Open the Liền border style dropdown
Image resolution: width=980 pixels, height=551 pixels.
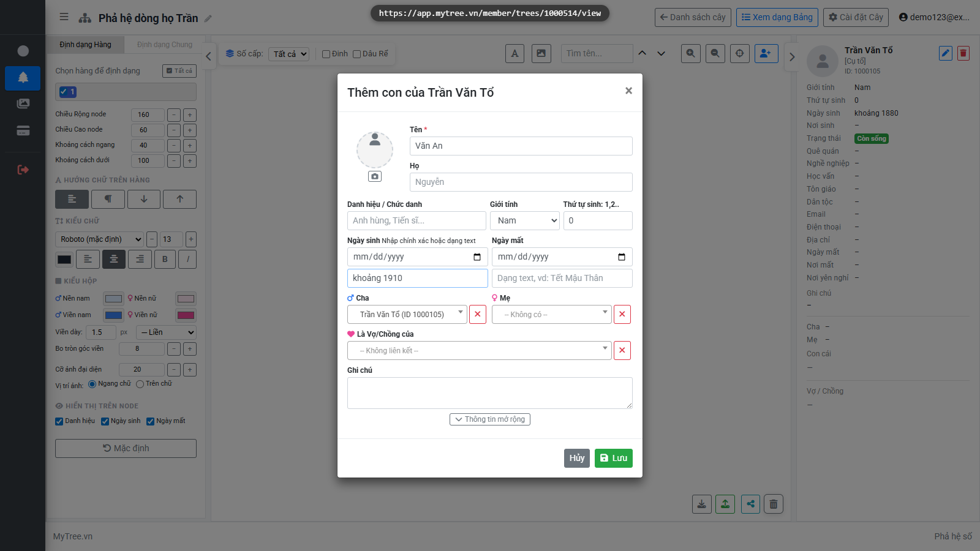click(x=166, y=332)
